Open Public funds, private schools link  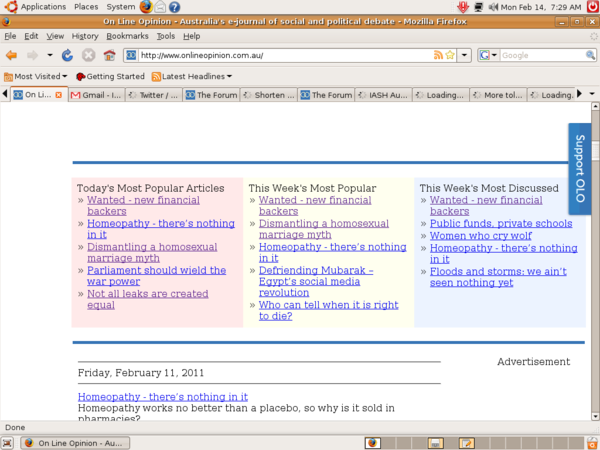pos(501,223)
